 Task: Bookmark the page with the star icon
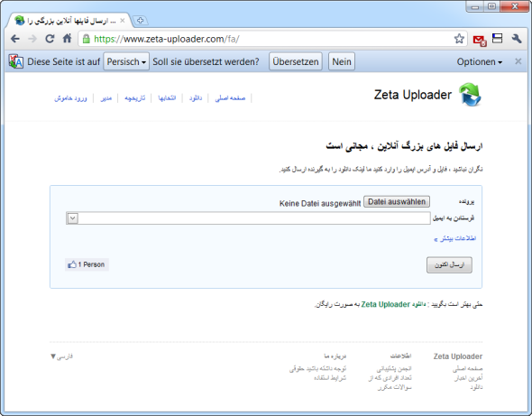coord(459,39)
